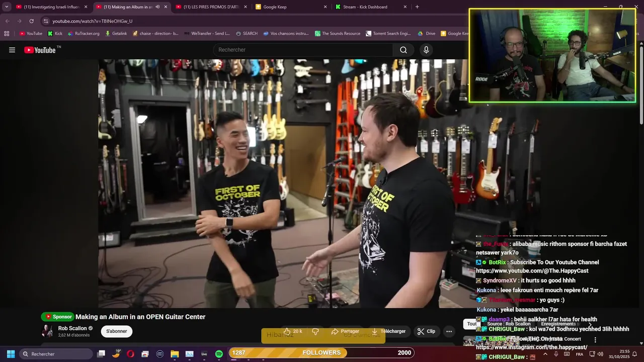Image resolution: width=644 pixels, height=362 pixels.
Task: Open site information icon in address bar
Action: point(46,21)
